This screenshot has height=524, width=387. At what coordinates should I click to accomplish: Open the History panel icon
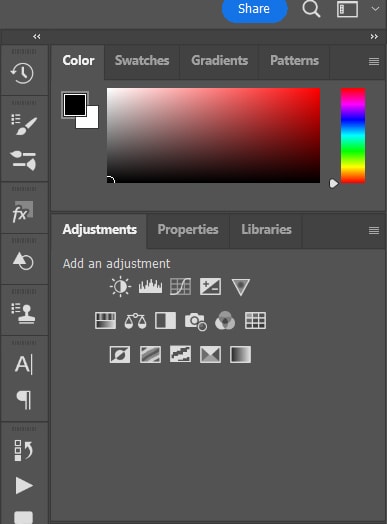pos(22,74)
